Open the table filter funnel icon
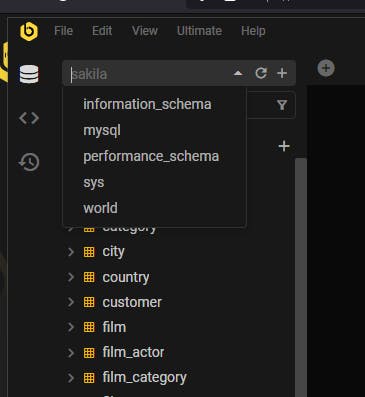Screen dimensions: 365x397 (x=282, y=105)
